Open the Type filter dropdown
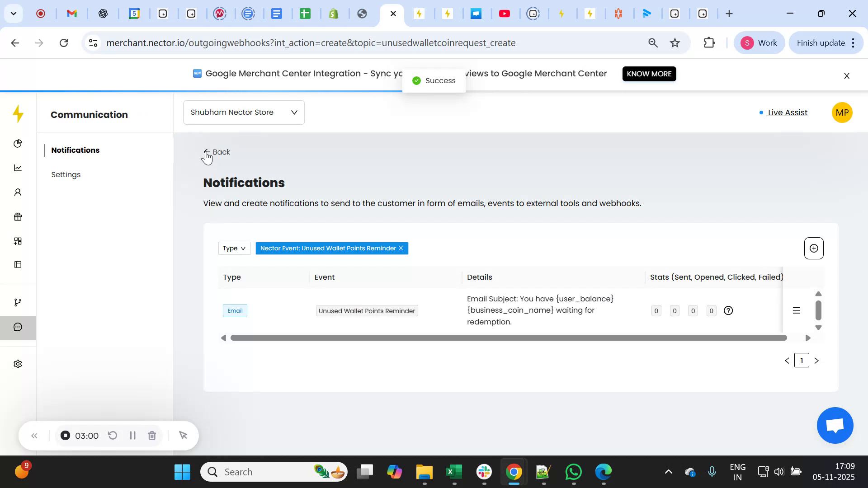The width and height of the screenshot is (868, 488). pos(234,248)
